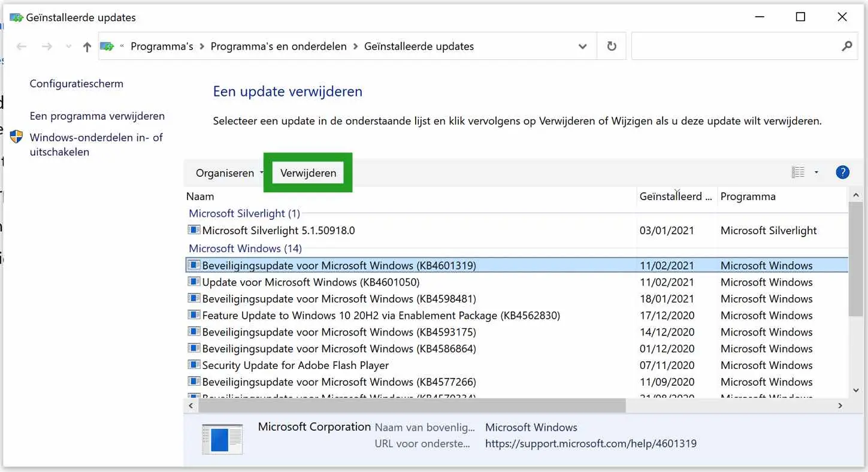Image resolution: width=868 pixels, height=472 pixels.
Task: Click Microsoft Silverlight program cell
Action: [x=769, y=231]
